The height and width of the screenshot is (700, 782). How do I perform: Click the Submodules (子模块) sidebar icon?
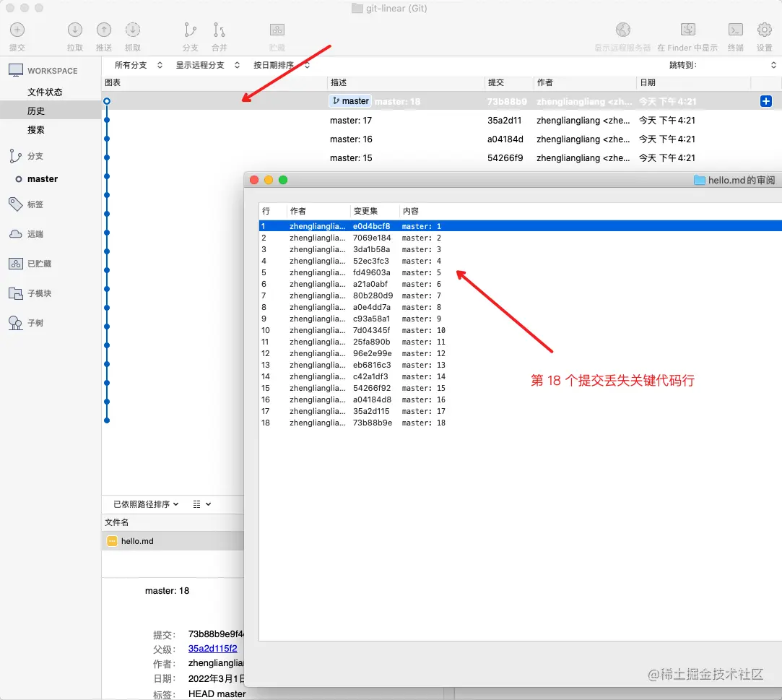(16, 293)
